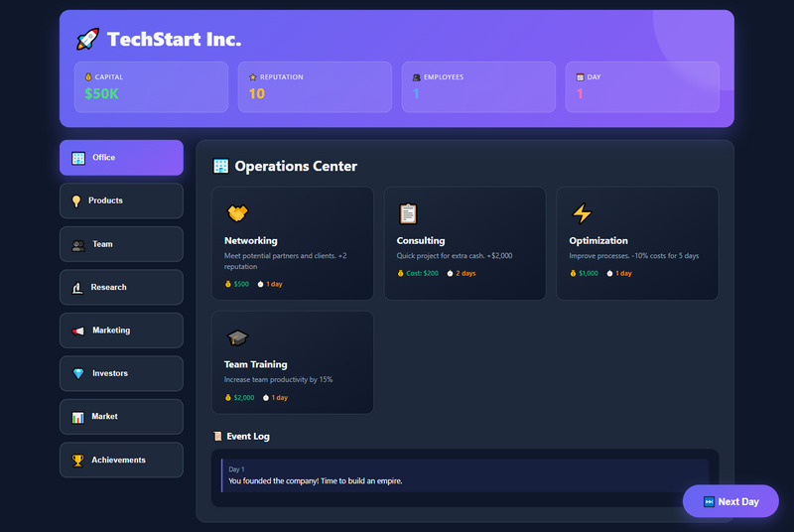Screen dimensions: 794x532
Task: Click the TechStart Inc. company title
Action: pyautogui.click(x=175, y=39)
